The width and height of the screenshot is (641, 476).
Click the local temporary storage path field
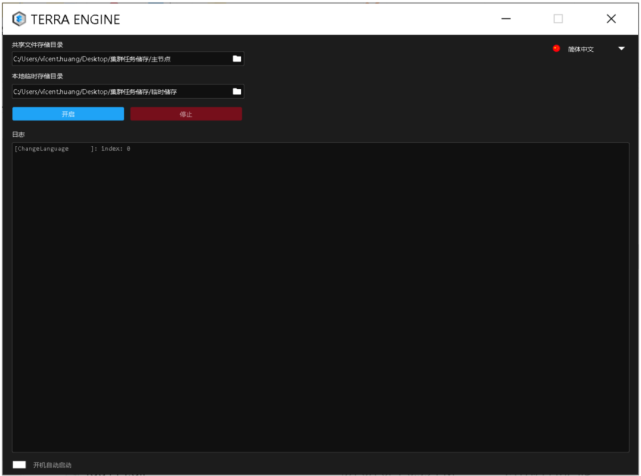coord(120,92)
